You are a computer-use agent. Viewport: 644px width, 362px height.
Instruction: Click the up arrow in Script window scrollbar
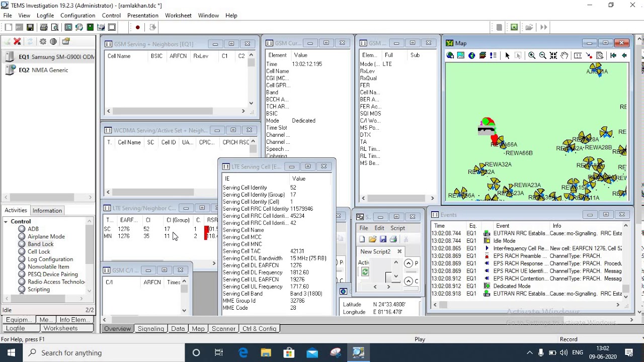click(396, 262)
